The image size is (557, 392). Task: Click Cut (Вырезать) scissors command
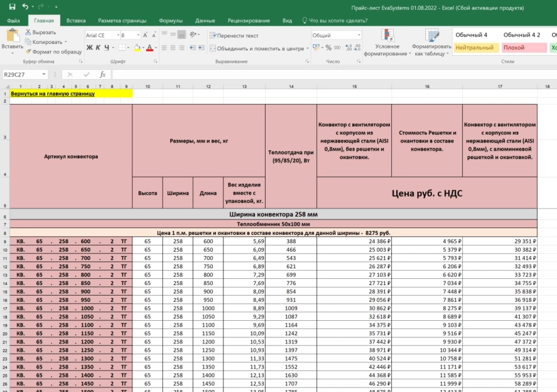[x=40, y=32]
